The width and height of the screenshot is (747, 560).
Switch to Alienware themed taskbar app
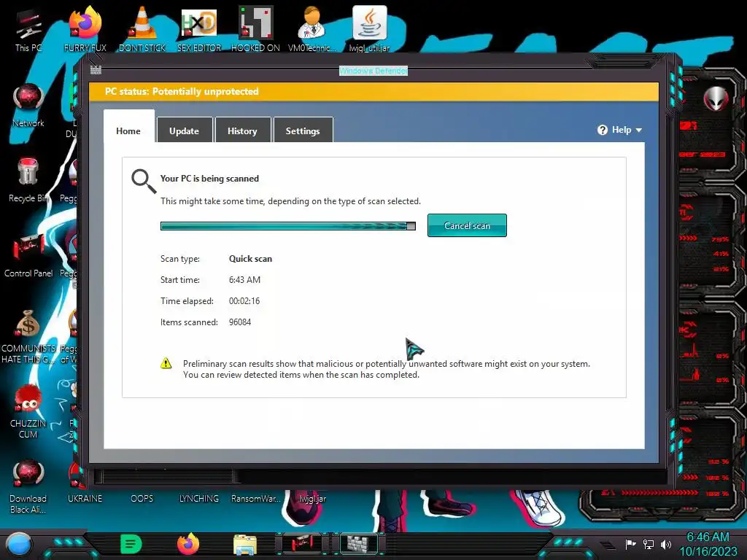(x=302, y=543)
